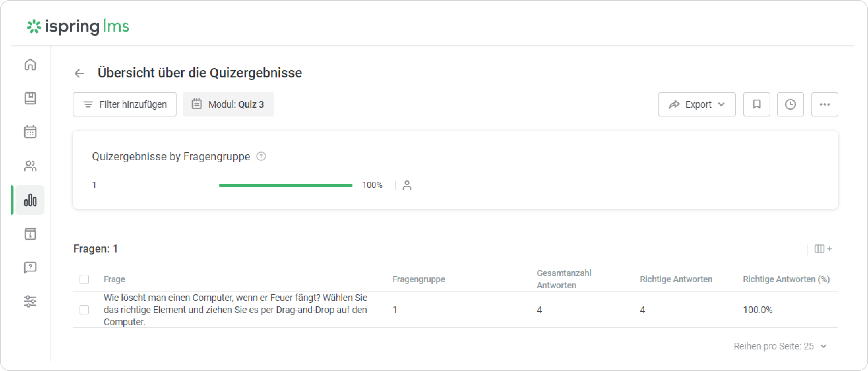Click the back arrow beside the title

click(80, 73)
